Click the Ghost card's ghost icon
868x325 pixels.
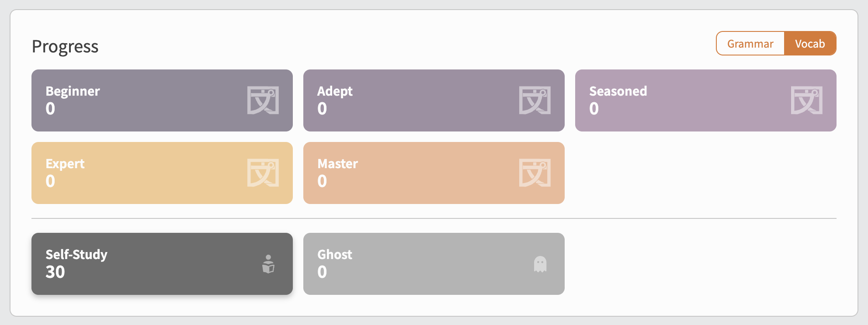pyautogui.click(x=540, y=264)
